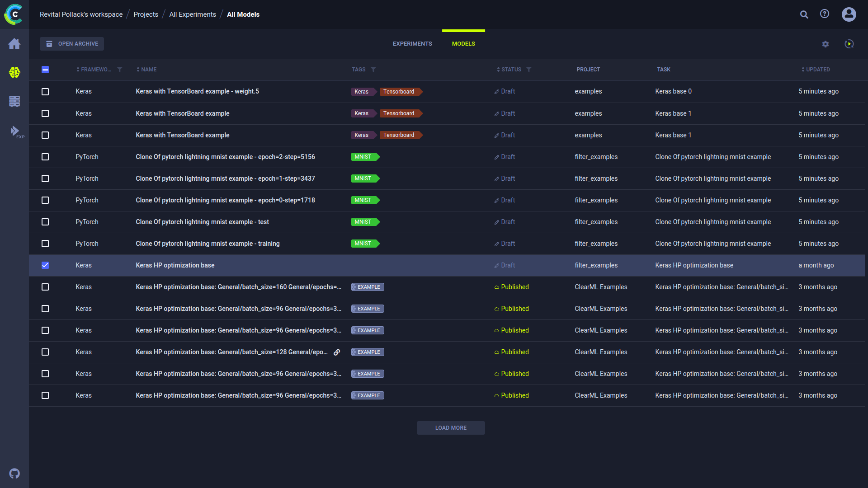This screenshot has width=868, height=488.
Task: Open Workers and Queues sidebar icon
Action: click(x=14, y=101)
